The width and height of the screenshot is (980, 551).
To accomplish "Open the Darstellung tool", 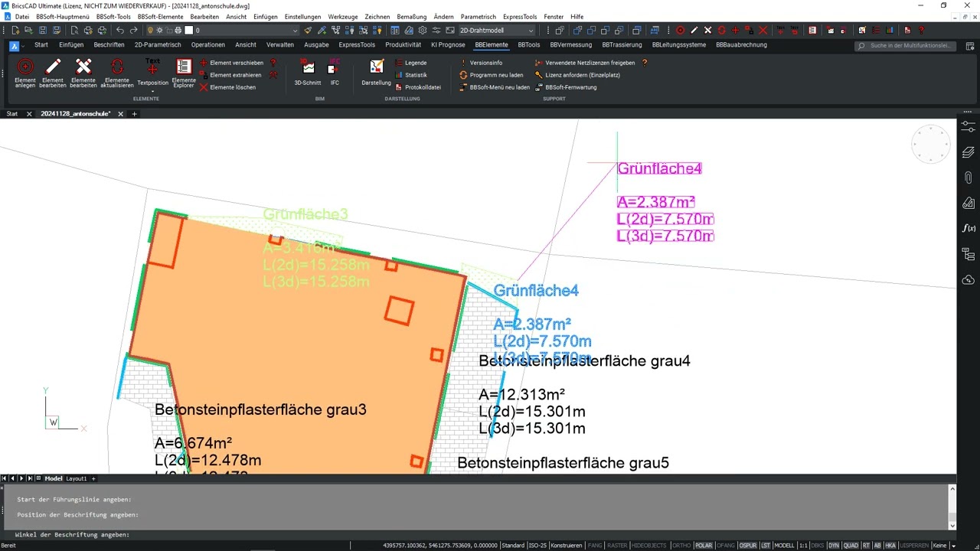I will coord(376,73).
